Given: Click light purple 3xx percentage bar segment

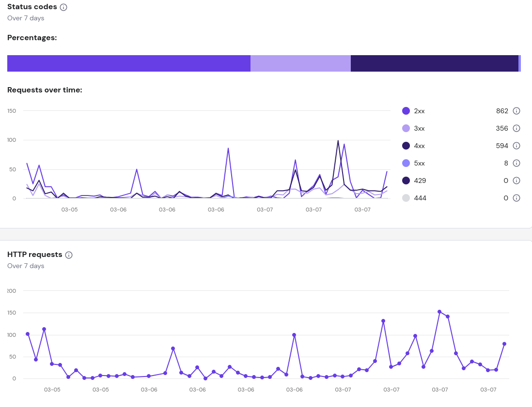Looking at the screenshot, I should (300, 63).
